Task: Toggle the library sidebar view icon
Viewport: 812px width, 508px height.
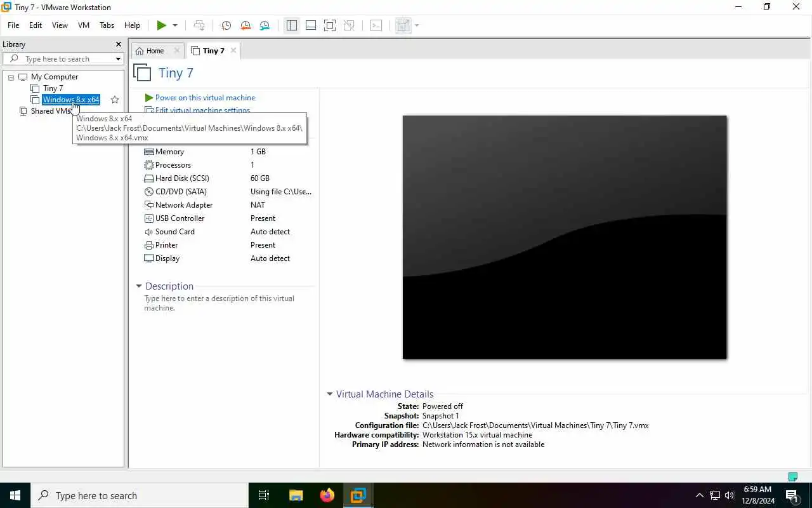Action: pos(292,25)
